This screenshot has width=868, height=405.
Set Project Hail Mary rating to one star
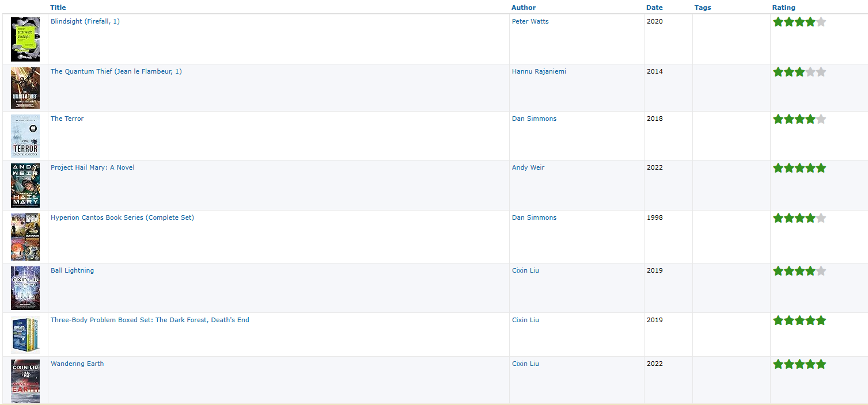(x=778, y=168)
